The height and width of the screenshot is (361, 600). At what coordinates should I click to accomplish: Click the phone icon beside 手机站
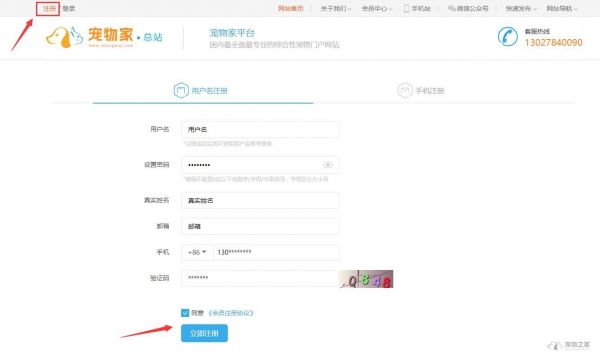[406, 8]
